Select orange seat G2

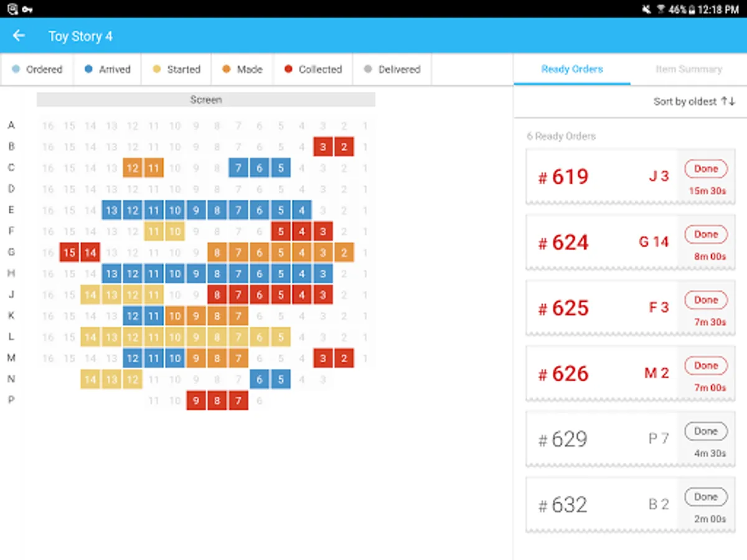pos(344,253)
